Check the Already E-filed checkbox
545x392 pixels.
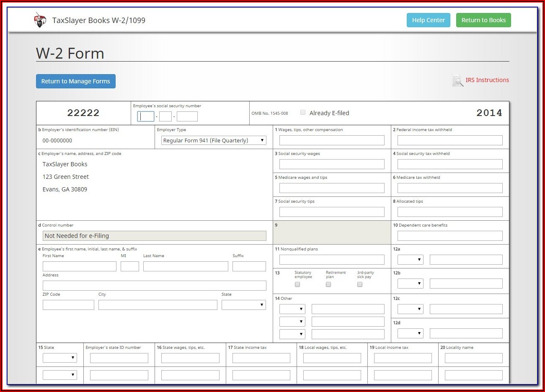click(x=303, y=112)
